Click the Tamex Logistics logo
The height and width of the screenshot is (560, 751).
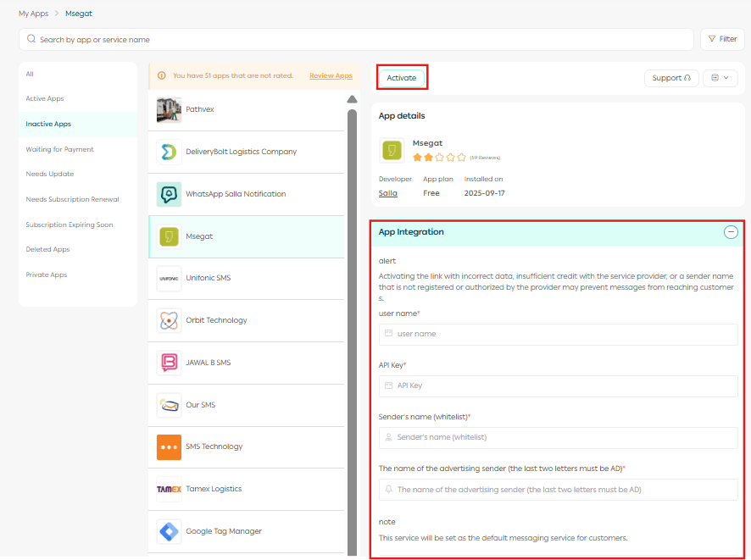pyautogui.click(x=169, y=489)
